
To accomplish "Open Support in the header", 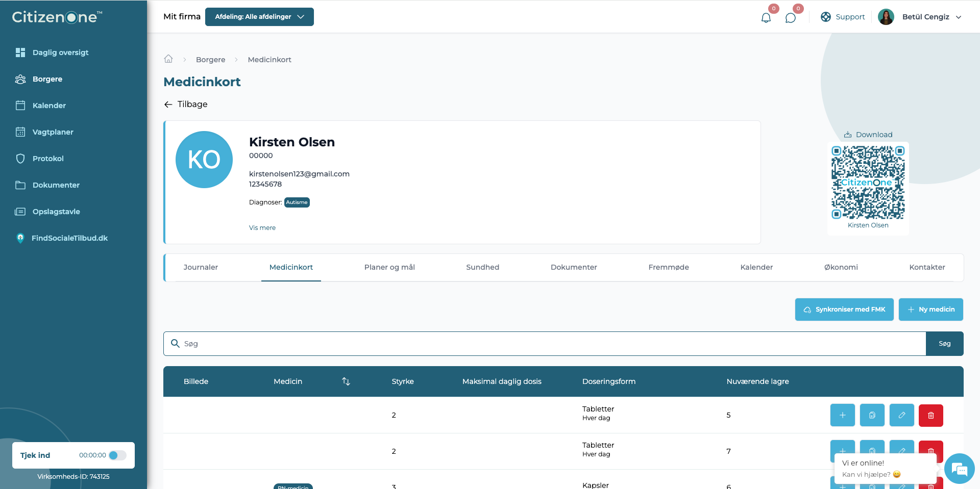I will (x=843, y=17).
